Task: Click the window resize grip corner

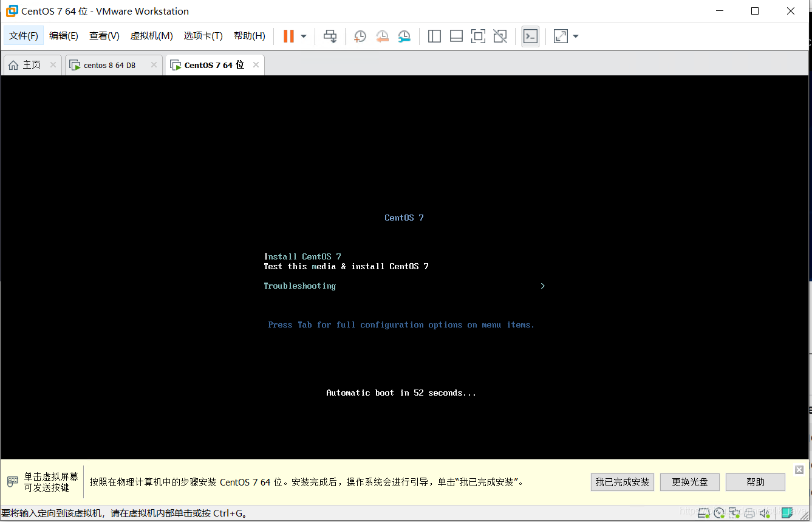Action: click(804, 515)
